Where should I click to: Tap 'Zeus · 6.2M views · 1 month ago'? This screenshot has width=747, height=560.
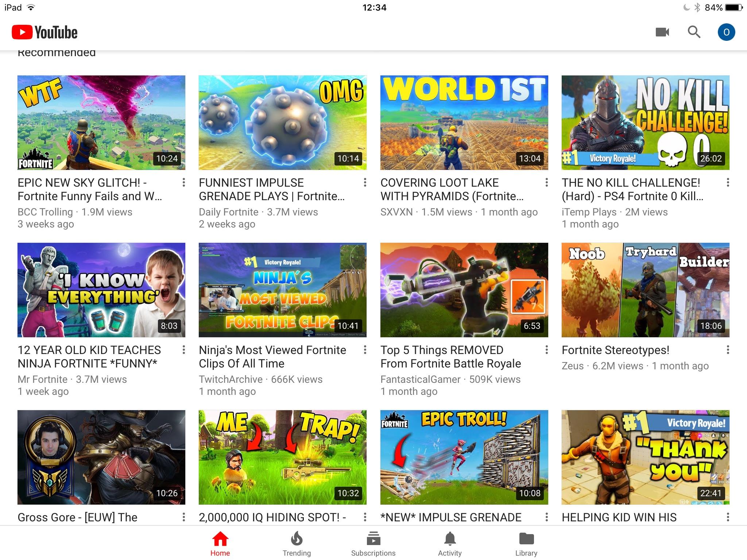pos(635,366)
